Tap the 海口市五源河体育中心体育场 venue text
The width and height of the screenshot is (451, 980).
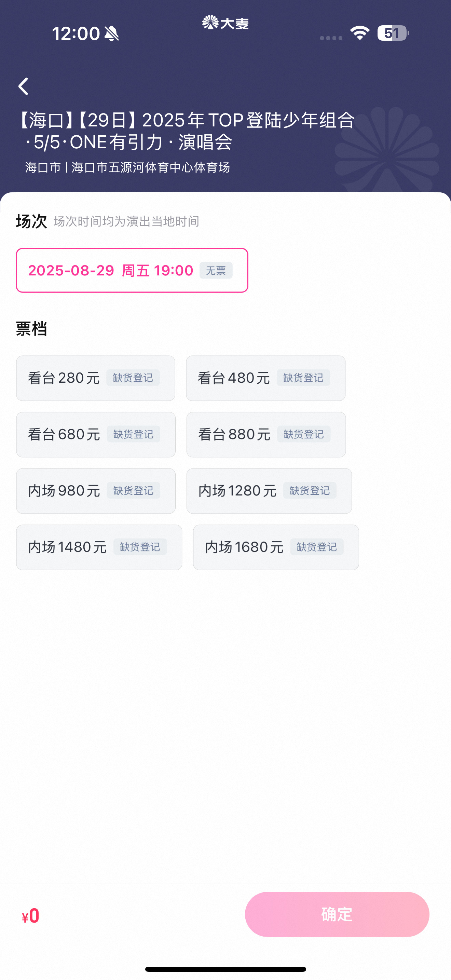tap(151, 167)
